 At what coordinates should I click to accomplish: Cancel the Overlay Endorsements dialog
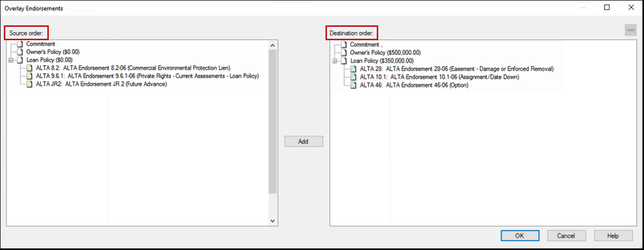[566, 236]
